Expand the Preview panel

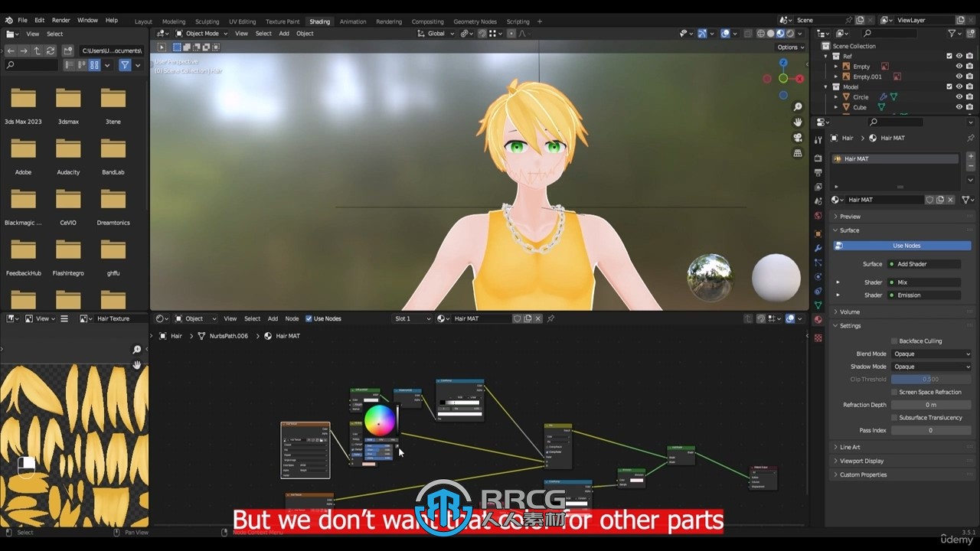click(x=850, y=217)
